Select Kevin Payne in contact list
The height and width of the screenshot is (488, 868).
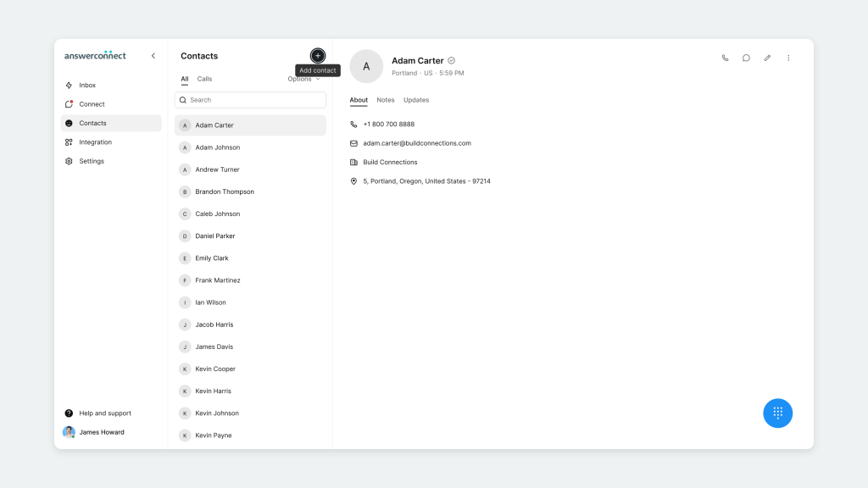tap(250, 435)
